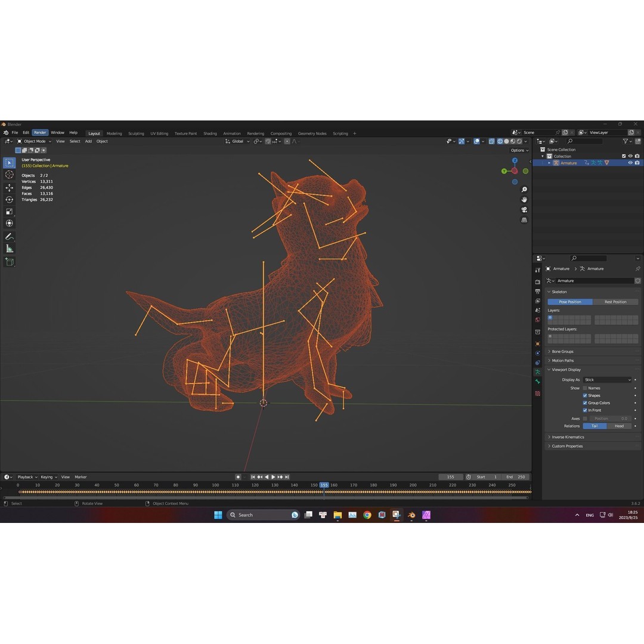
Task: Open the Physics properties tab
Action: click(x=538, y=353)
